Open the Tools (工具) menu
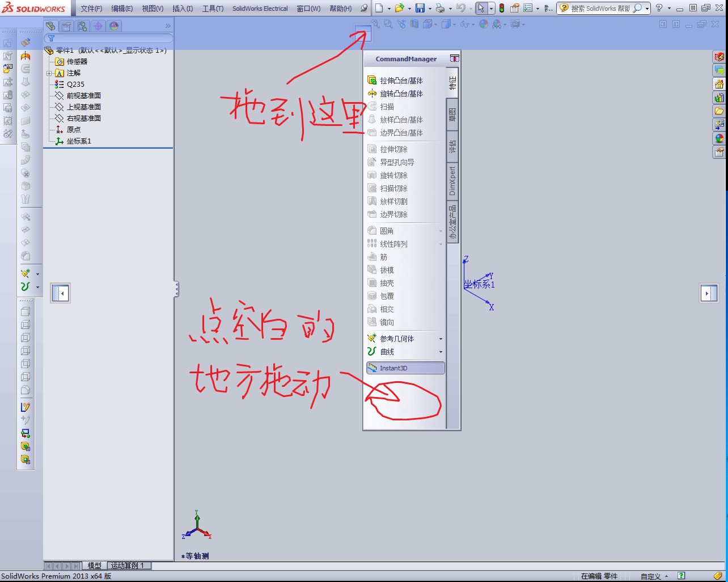 click(x=213, y=9)
